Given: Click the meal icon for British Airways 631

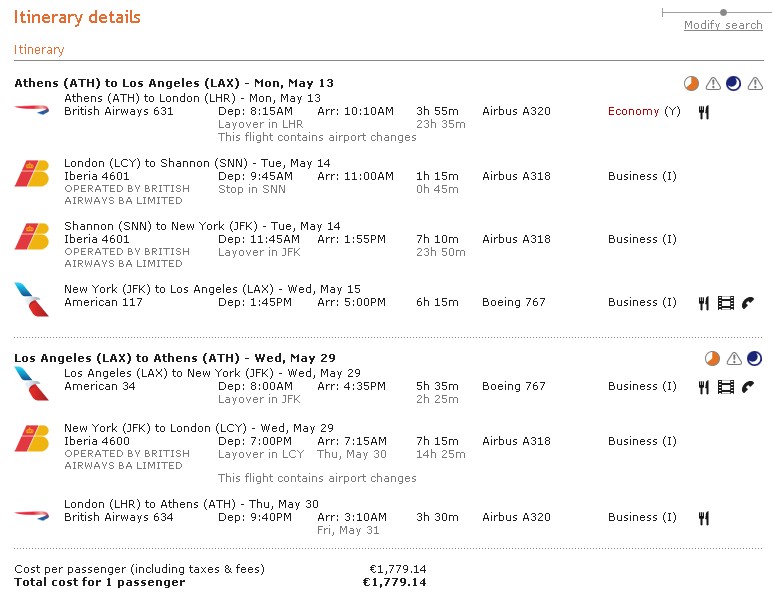Looking at the screenshot, I should pos(704,112).
